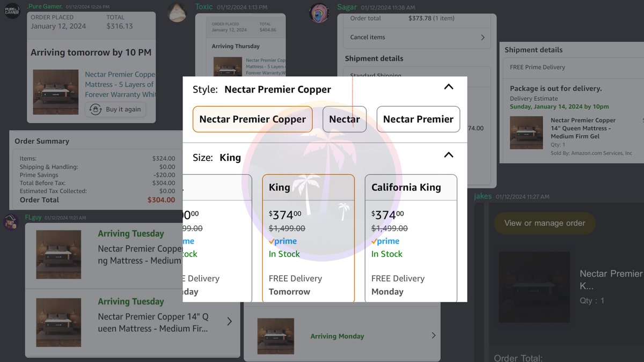The width and height of the screenshot is (644, 362).
Task: Click the refresh icon on Buy it again
Action: pos(95,109)
